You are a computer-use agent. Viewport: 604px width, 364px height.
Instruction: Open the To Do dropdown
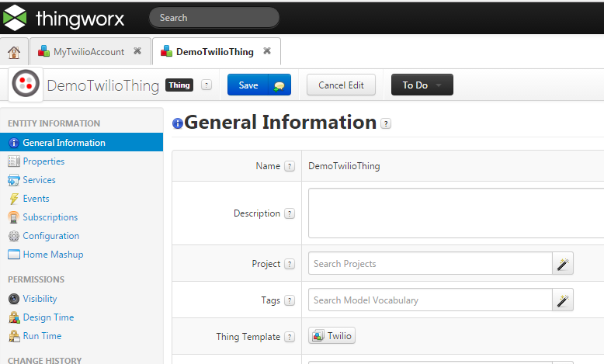click(x=422, y=85)
